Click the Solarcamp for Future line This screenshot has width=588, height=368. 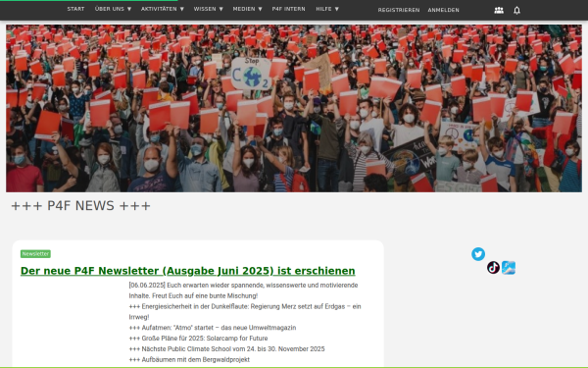click(x=198, y=339)
